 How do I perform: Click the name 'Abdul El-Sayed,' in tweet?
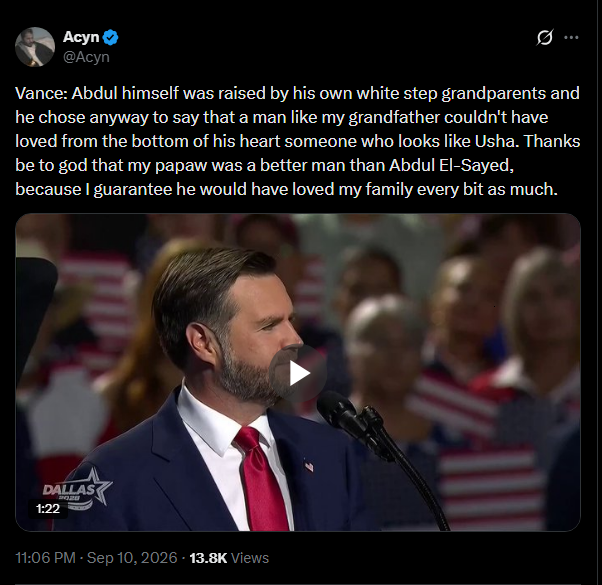451,165
